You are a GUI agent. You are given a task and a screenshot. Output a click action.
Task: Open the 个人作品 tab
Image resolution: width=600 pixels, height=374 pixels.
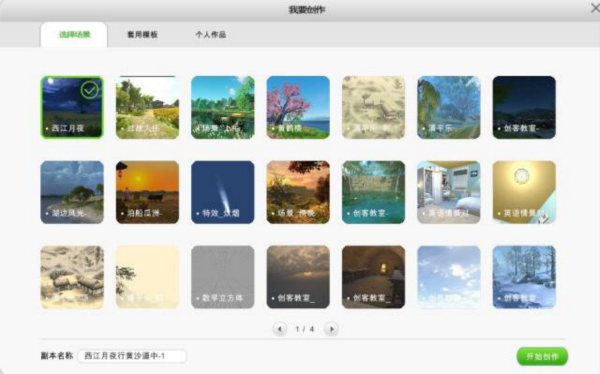(210, 34)
